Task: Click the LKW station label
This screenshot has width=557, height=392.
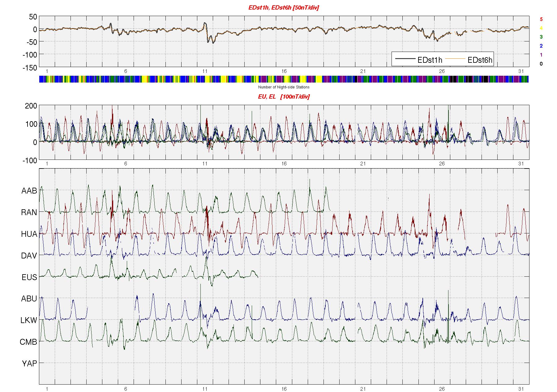Action: click(29, 320)
